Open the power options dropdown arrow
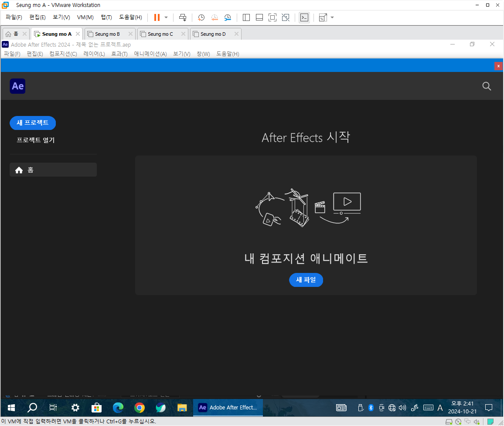The width and height of the screenshot is (504, 426). pos(166,17)
